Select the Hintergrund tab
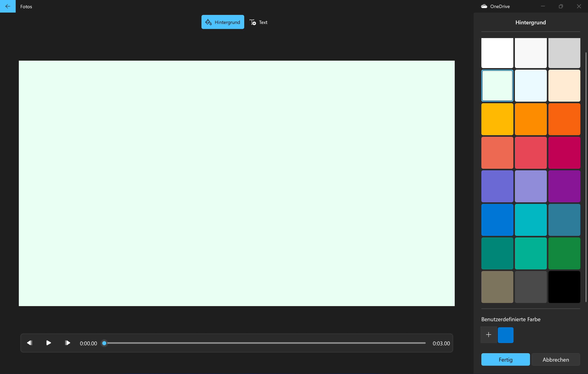The height and width of the screenshot is (374, 588). pyautogui.click(x=223, y=22)
